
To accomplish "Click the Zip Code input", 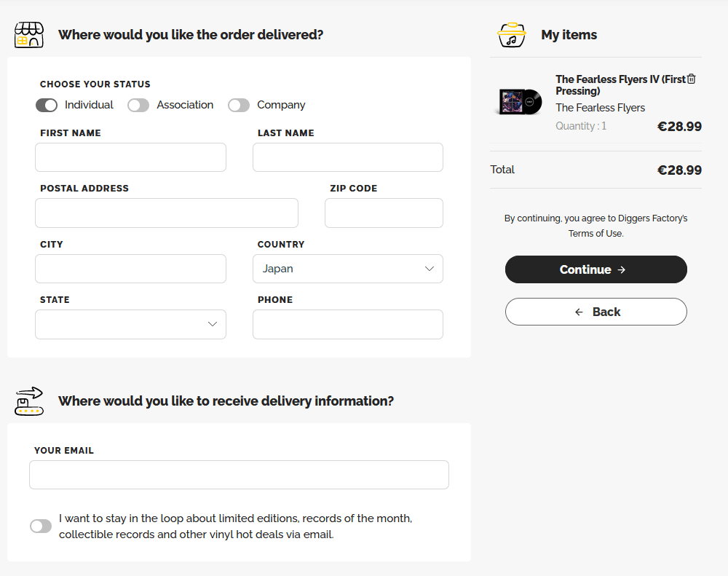I will (384, 213).
